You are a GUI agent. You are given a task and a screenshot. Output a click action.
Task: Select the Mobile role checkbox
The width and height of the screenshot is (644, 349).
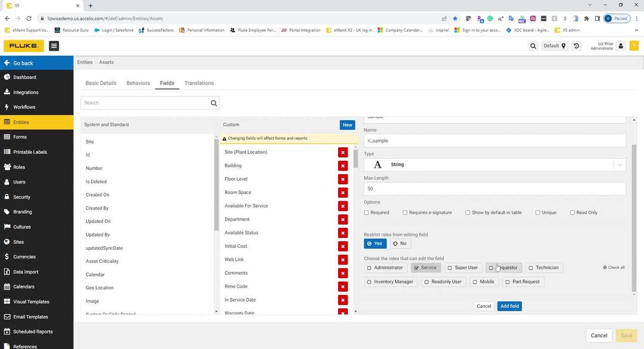(484, 282)
